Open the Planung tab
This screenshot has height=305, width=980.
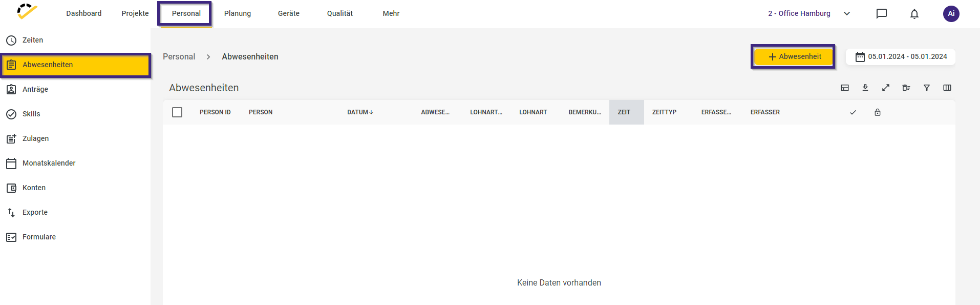click(238, 14)
